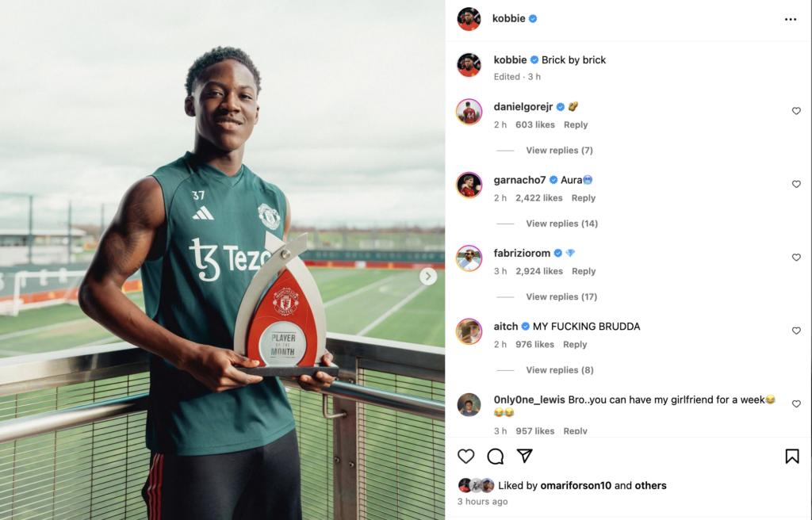This screenshot has width=812, height=520.
Task: Open the comment bubble icon
Action: tap(495, 456)
